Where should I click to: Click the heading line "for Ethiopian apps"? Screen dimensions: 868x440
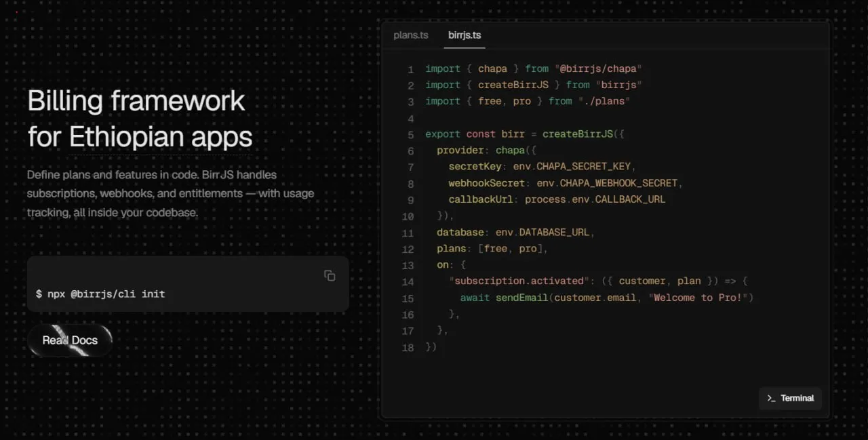pos(140,137)
